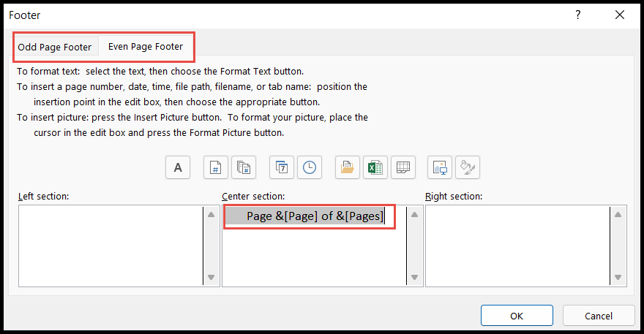The width and height of the screenshot is (644, 334).
Task: Switch to the Odd Page Footer tab
Action: point(55,48)
